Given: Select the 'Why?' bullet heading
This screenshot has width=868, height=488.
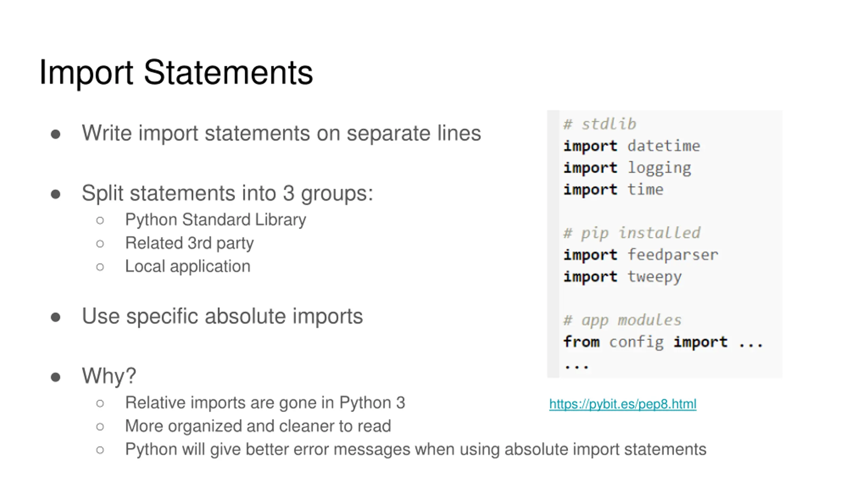Looking at the screenshot, I should pyautogui.click(x=109, y=376).
